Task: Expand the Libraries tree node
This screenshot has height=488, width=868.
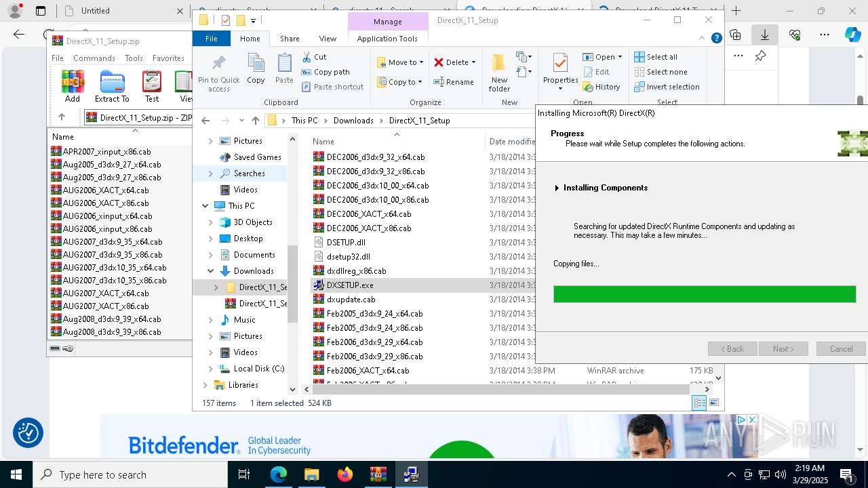Action: (x=205, y=385)
